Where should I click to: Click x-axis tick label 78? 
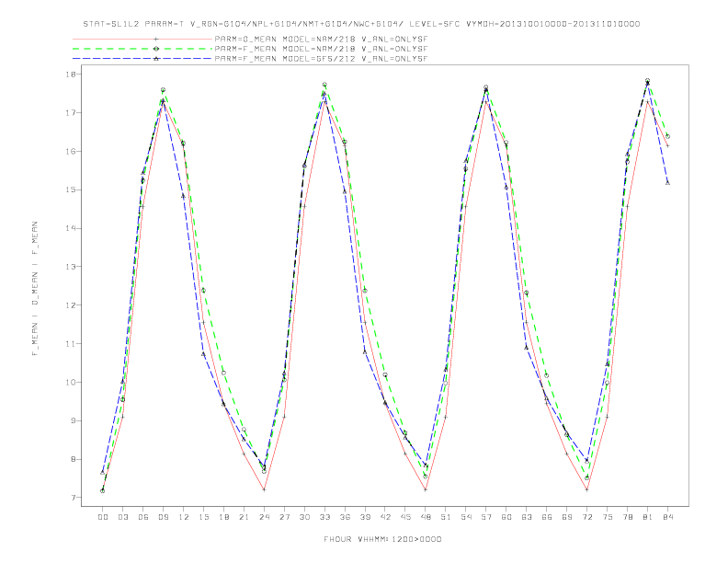tap(628, 517)
